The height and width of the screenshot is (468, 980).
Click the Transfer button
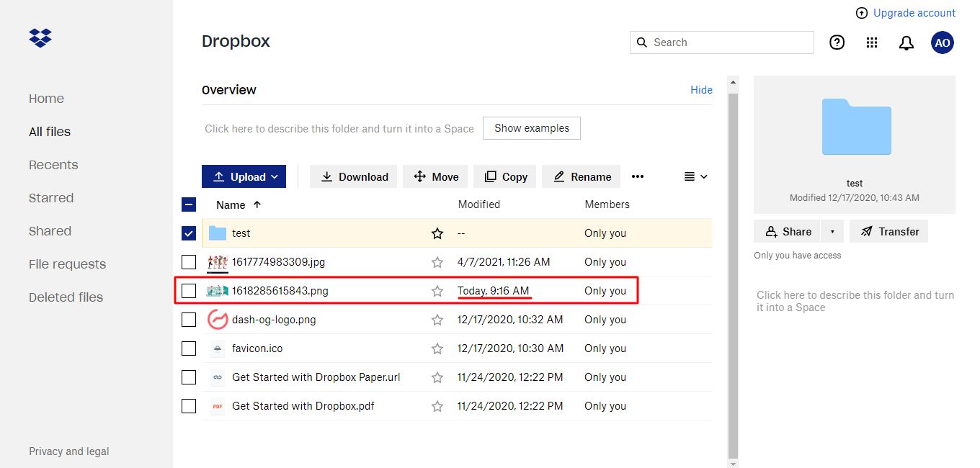889,232
